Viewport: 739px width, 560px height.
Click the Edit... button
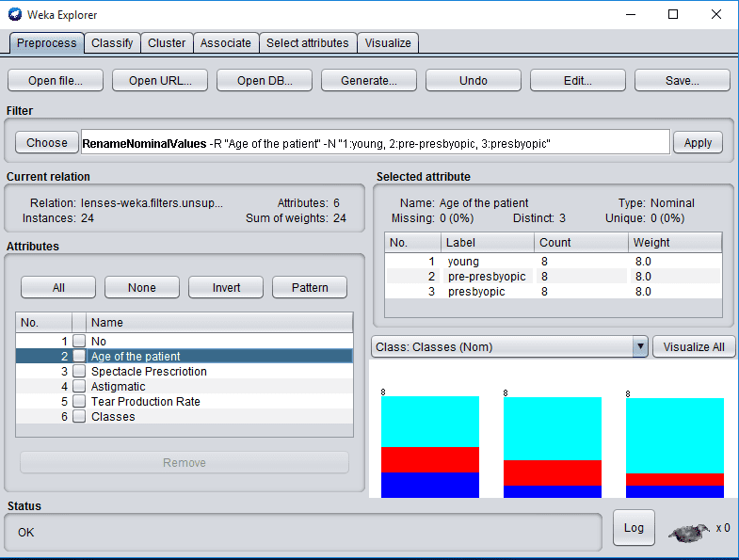coord(578,81)
